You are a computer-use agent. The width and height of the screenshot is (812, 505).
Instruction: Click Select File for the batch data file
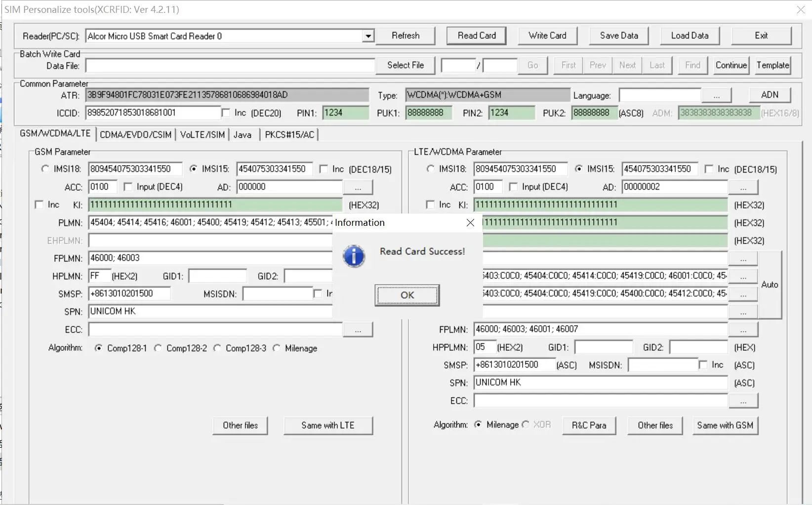(405, 65)
